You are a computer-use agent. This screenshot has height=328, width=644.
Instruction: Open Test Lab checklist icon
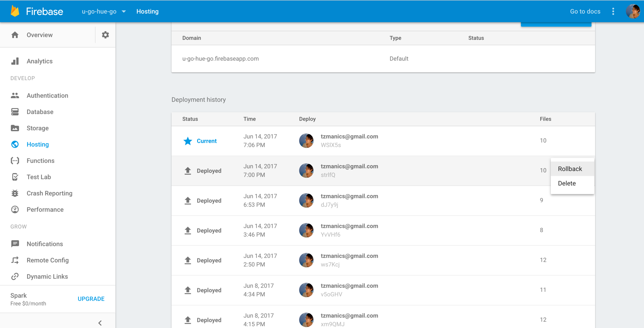pyautogui.click(x=15, y=177)
